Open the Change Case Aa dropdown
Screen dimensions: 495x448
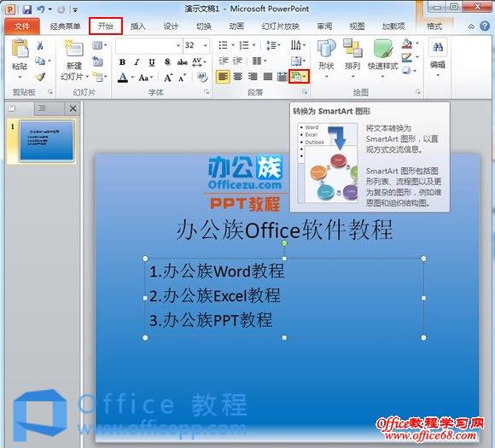pyautogui.click(x=146, y=78)
